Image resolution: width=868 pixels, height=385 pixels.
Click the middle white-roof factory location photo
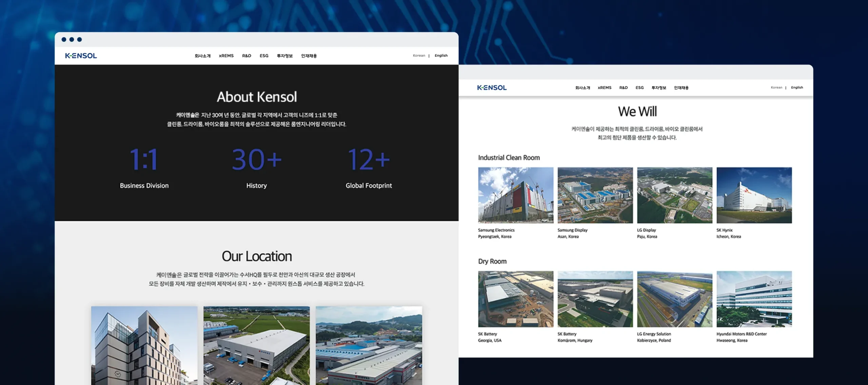(x=256, y=345)
